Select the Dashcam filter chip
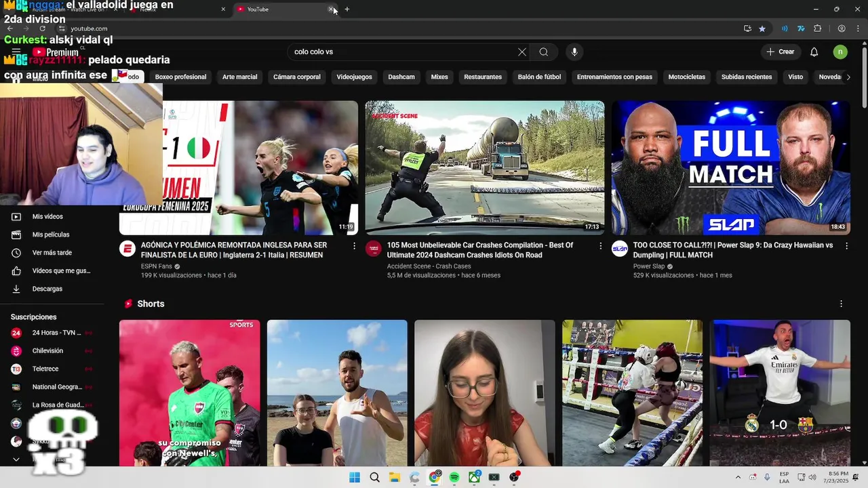This screenshot has height=488, width=868. pos(401,77)
